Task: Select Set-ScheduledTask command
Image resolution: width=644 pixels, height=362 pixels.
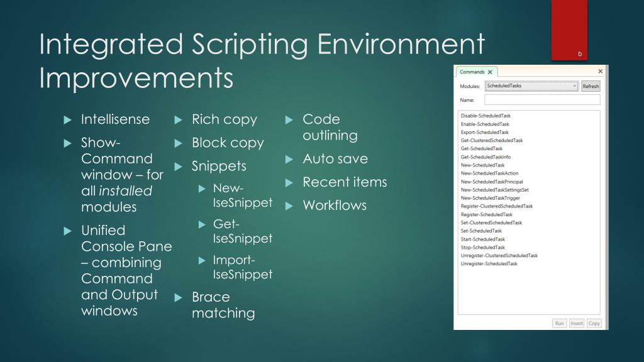Action: pos(481,231)
